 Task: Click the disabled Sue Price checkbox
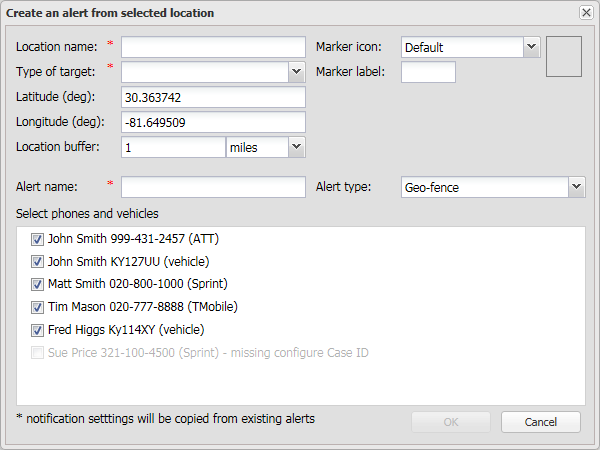38,353
